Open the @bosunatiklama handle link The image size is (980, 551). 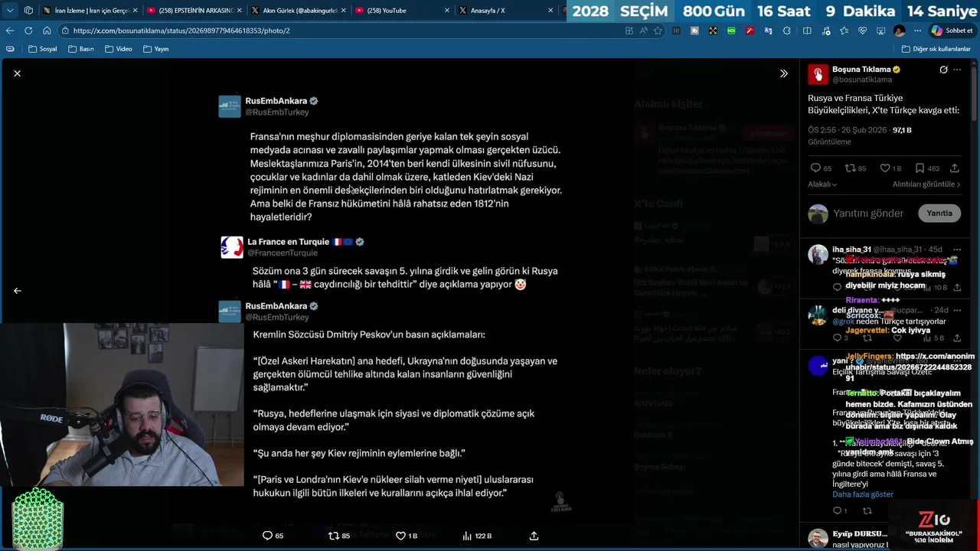pos(862,80)
